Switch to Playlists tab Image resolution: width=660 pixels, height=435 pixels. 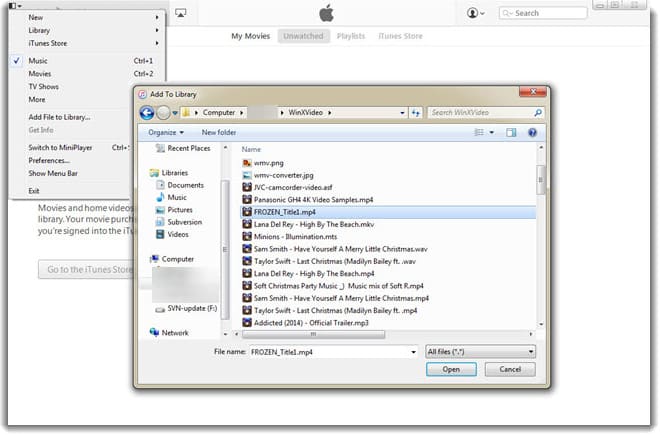click(351, 36)
